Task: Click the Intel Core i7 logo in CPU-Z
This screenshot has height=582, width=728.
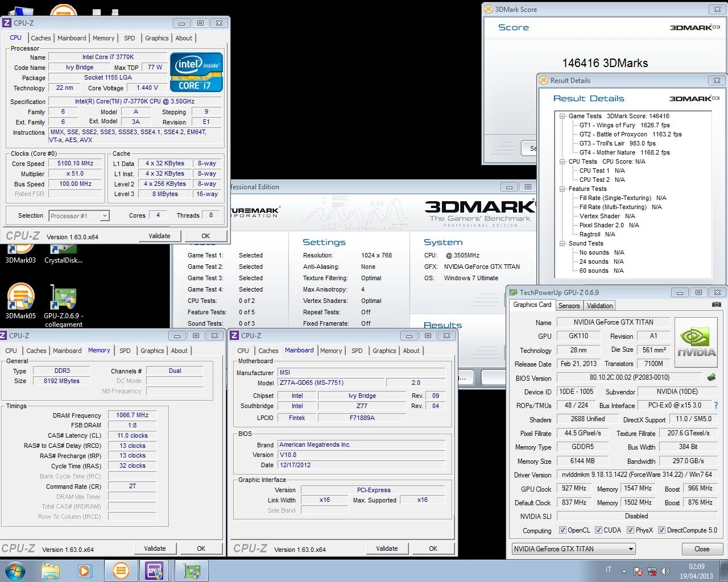Action: 196,72
